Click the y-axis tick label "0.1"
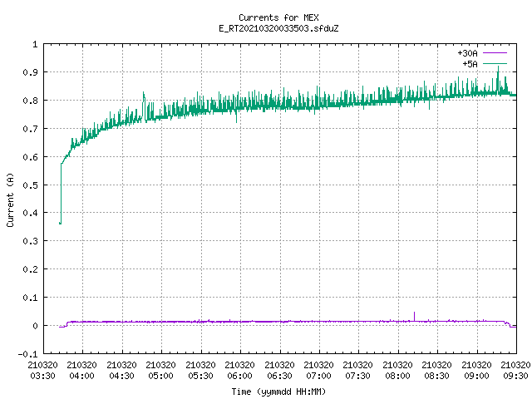The width and height of the screenshot is (532, 399). [30, 298]
